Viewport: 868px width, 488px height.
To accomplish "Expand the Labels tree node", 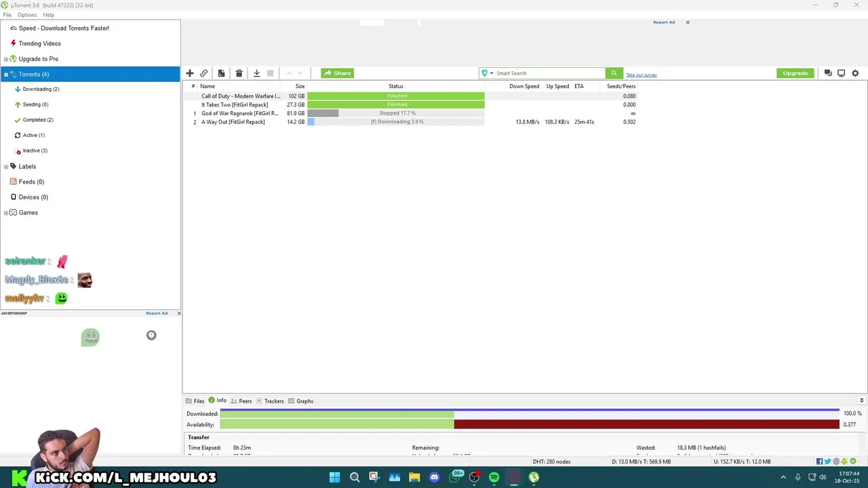I will pyautogui.click(x=6, y=167).
